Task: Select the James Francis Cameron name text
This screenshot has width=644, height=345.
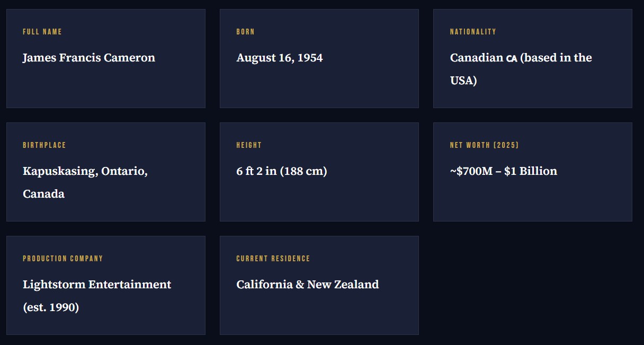Action: [89, 58]
